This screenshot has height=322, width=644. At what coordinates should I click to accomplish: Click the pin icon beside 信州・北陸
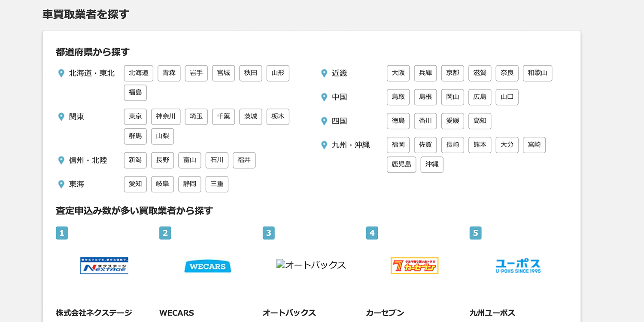click(61, 161)
